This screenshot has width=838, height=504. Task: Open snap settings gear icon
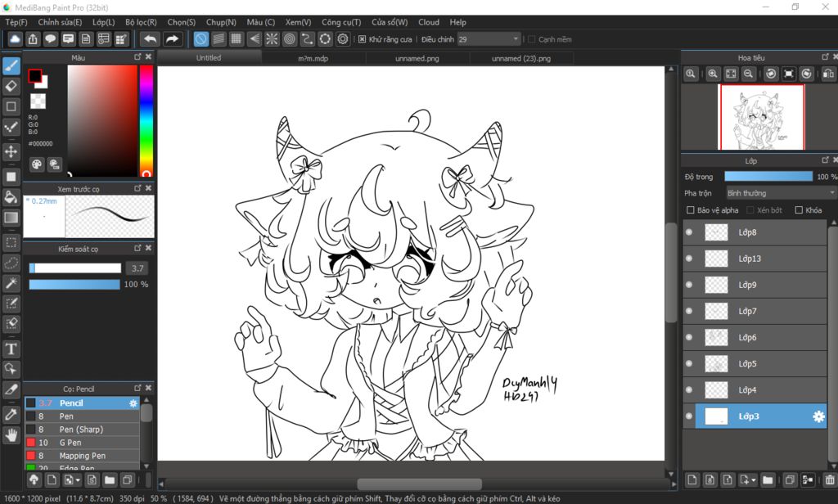tap(343, 39)
